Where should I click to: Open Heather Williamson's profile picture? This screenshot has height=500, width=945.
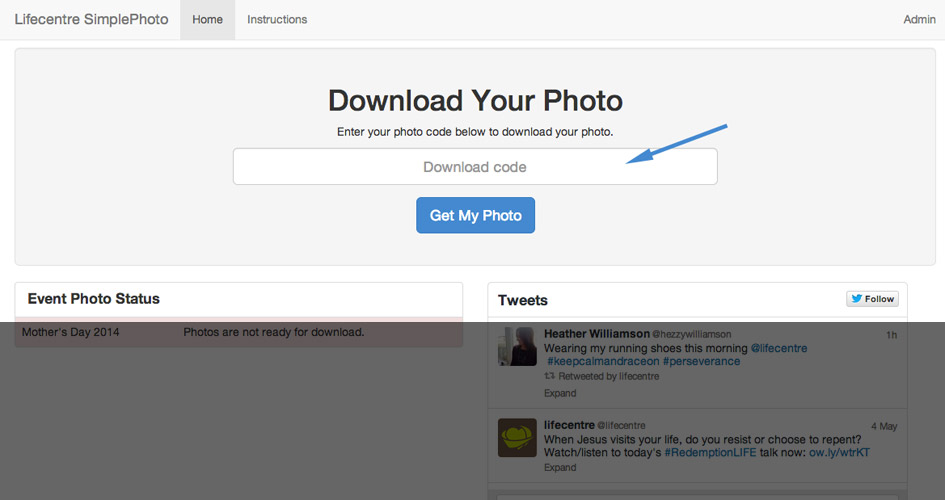click(x=517, y=346)
